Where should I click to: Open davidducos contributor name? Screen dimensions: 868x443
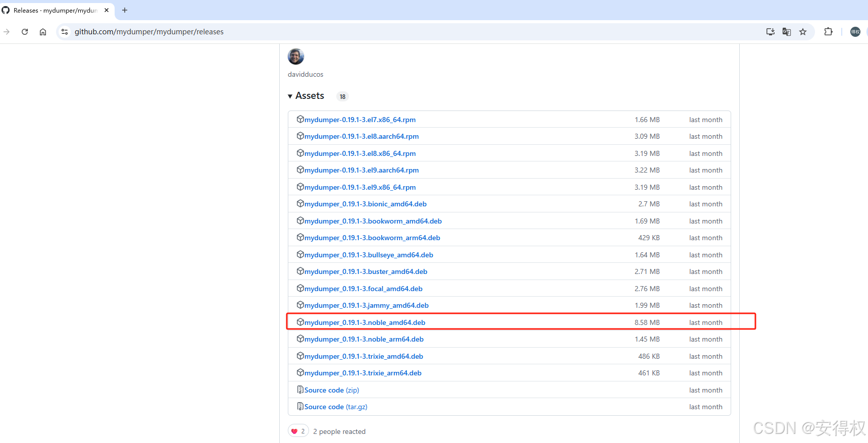[x=305, y=74]
